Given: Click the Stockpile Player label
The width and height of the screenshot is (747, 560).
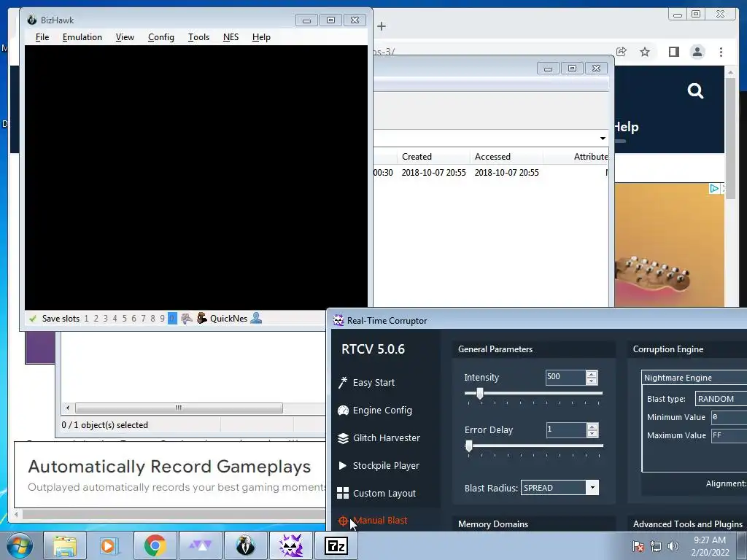Looking at the screenshot, I should click(386, 465).
